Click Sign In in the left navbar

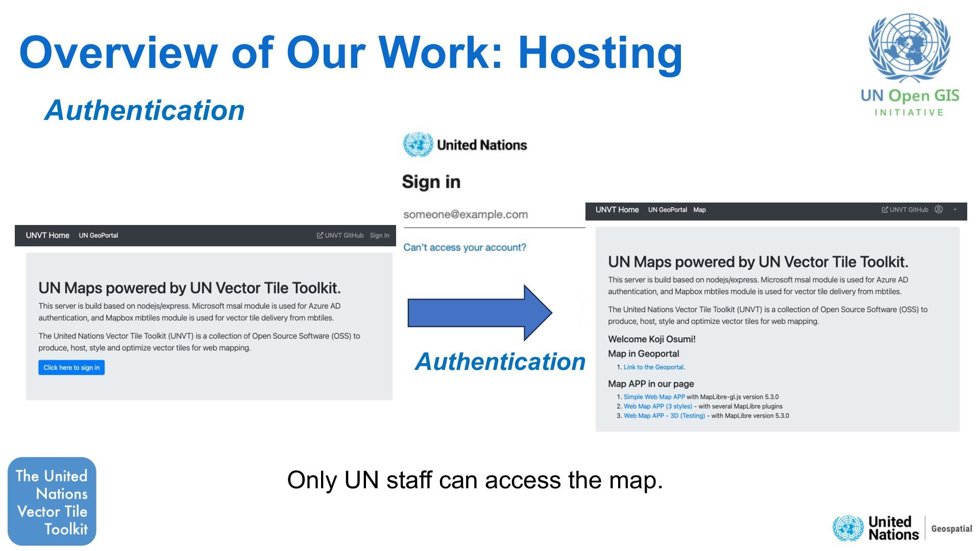379,235
